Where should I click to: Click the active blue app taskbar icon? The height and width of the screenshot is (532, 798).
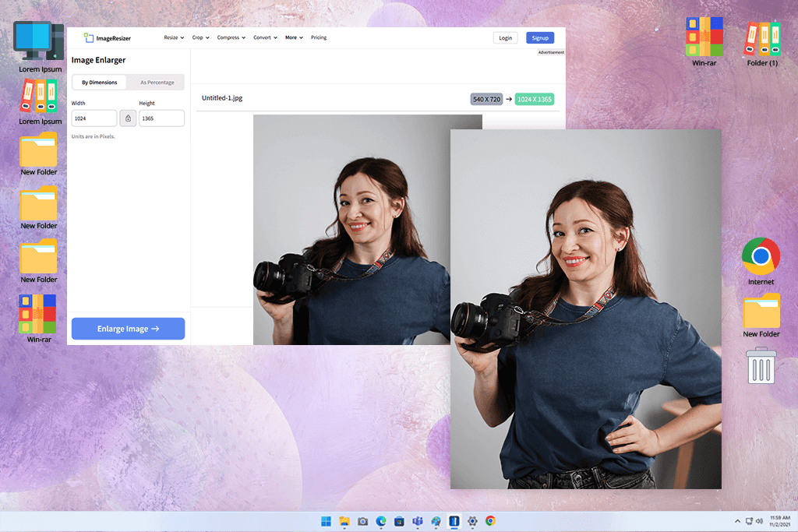coord(454,521)
